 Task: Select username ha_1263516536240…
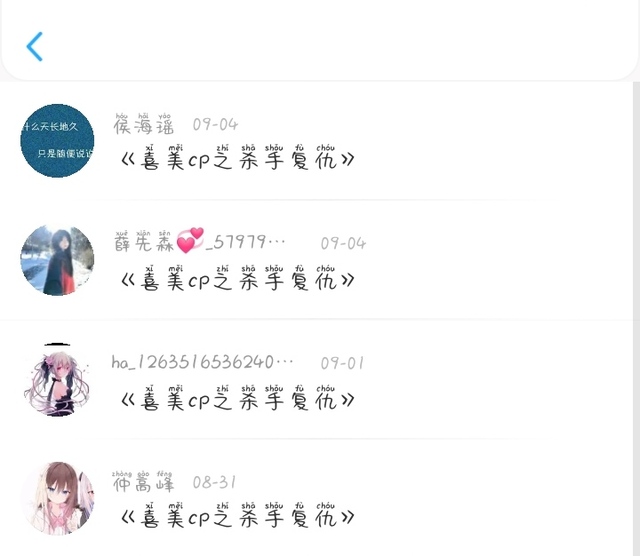tap(202, 363)
